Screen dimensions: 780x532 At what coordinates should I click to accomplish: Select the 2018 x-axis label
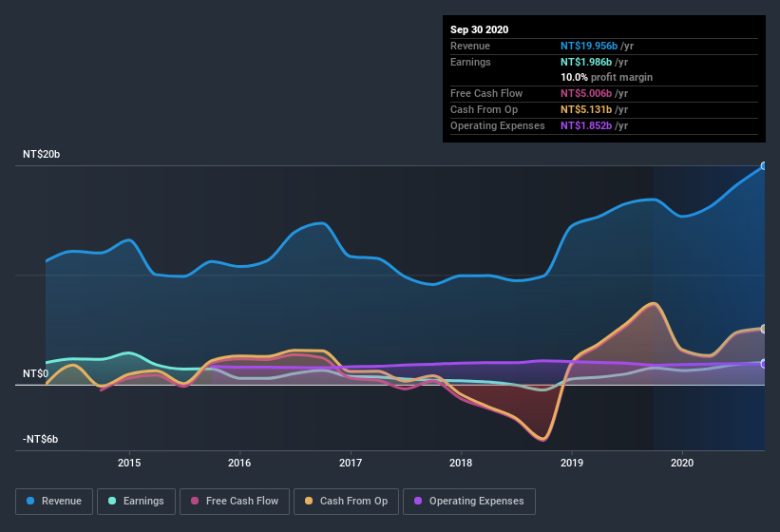(461, 463)
